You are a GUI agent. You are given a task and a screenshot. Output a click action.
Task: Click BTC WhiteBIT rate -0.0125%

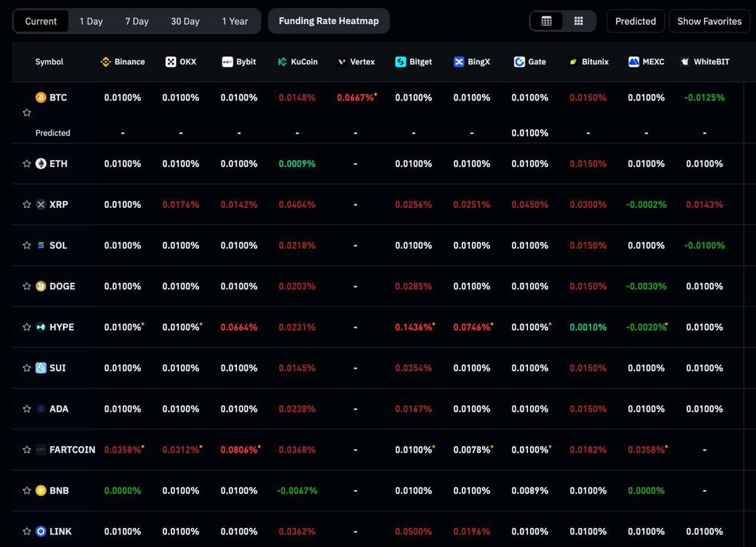704,98
